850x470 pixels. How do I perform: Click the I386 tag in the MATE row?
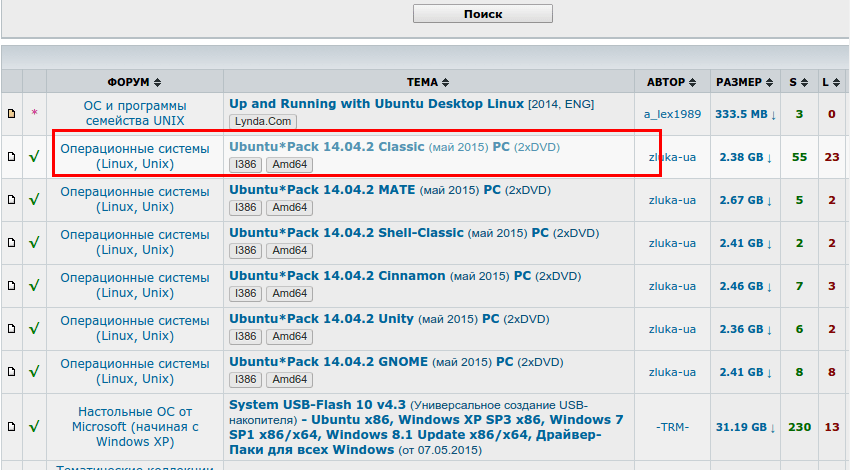[x=246, y=208]
